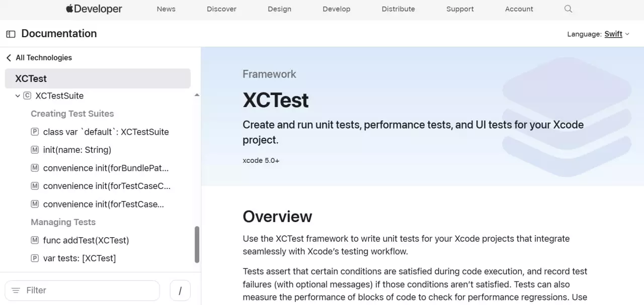
Task: Click inside the Filter input field
Action: tap(80, 290)
